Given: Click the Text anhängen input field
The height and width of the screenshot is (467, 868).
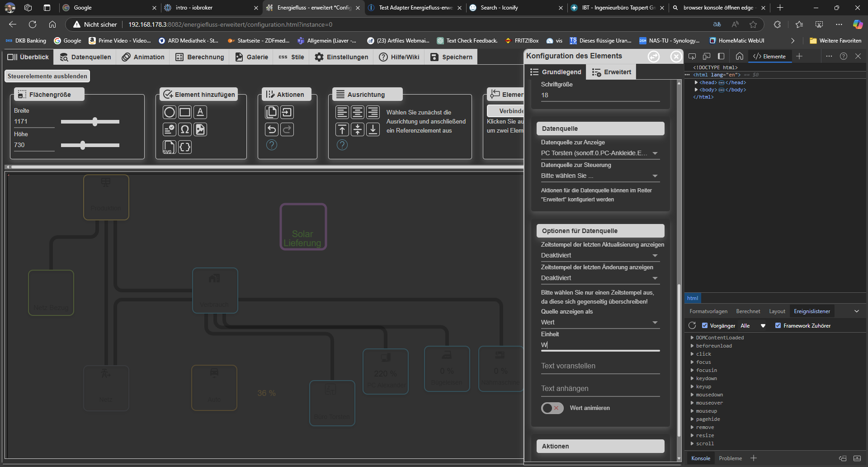Looking at the screenshot, I should pyautogui.click(x=600, y=389).
